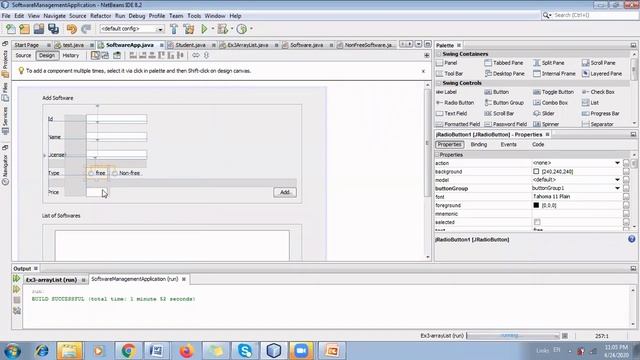Viewport: 640px width, 360px height.
Task: Pick the Progress Bar palette item
Action: click(x=601, y=113)
